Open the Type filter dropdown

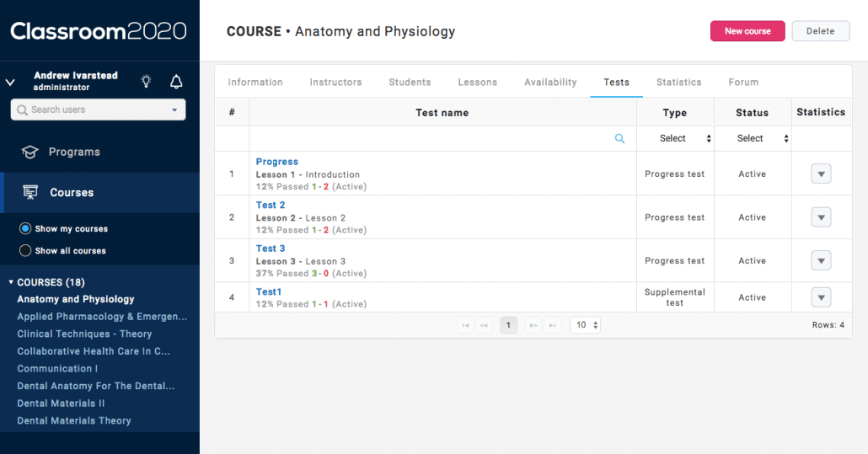click(675, 139)
